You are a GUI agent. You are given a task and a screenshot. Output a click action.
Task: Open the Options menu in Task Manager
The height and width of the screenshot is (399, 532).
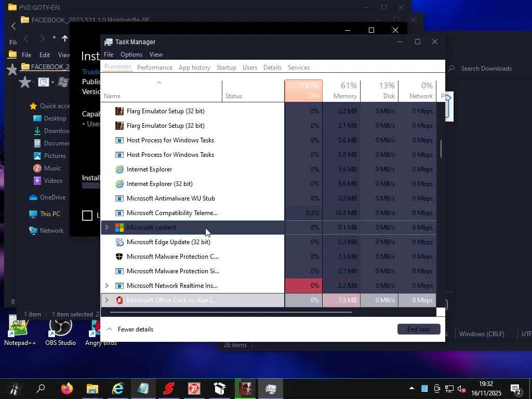tap(131, 55)
